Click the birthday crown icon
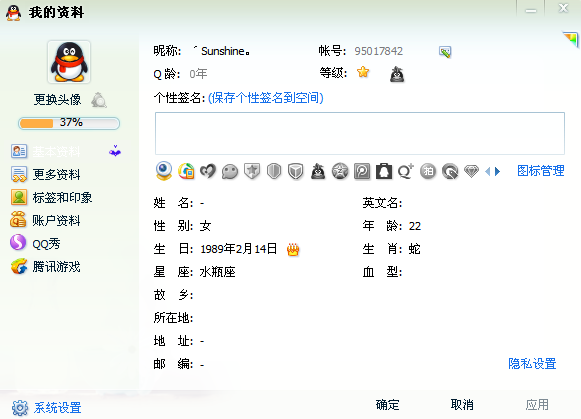This screenshot has height=419, width=581. click(293, 249)
